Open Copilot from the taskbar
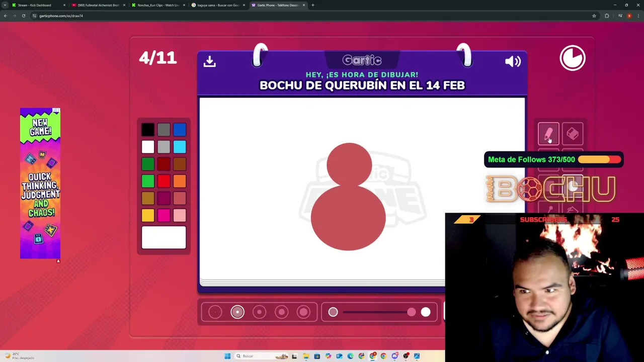Image resolution: width=644 pixels, height=362 pixels. coord(328,356)
